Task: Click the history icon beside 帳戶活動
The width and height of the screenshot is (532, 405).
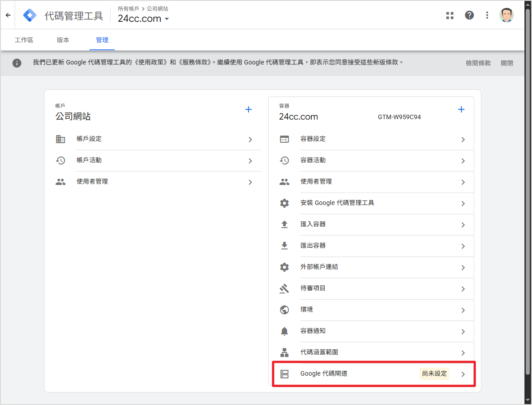Action: point(60,160)
